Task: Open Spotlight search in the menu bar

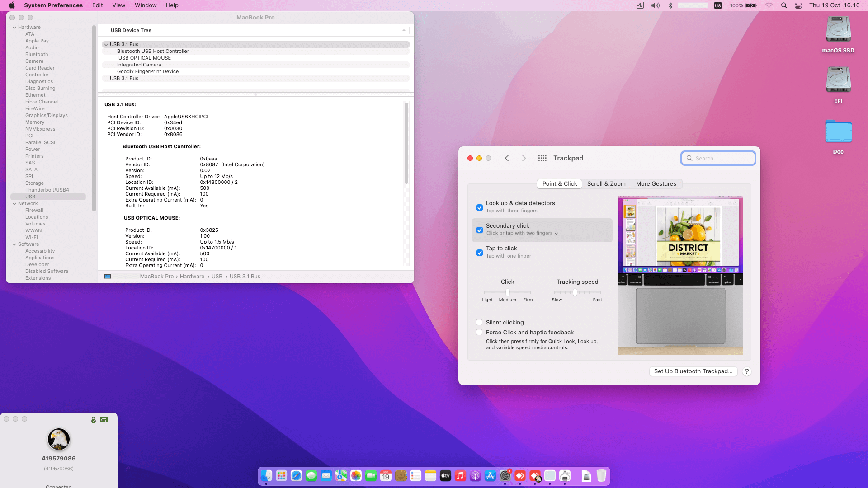Action: click(x=784, y=5)
